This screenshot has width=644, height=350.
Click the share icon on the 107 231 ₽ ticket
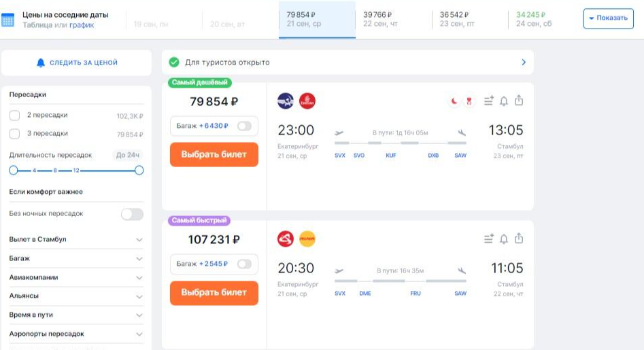[x=519, y=239]
